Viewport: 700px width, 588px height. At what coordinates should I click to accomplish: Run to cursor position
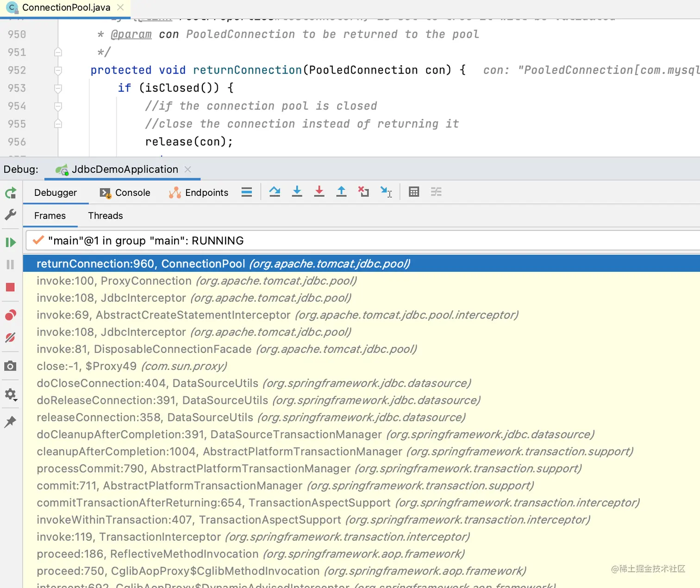pyautogui.click(x=386, y=192)
